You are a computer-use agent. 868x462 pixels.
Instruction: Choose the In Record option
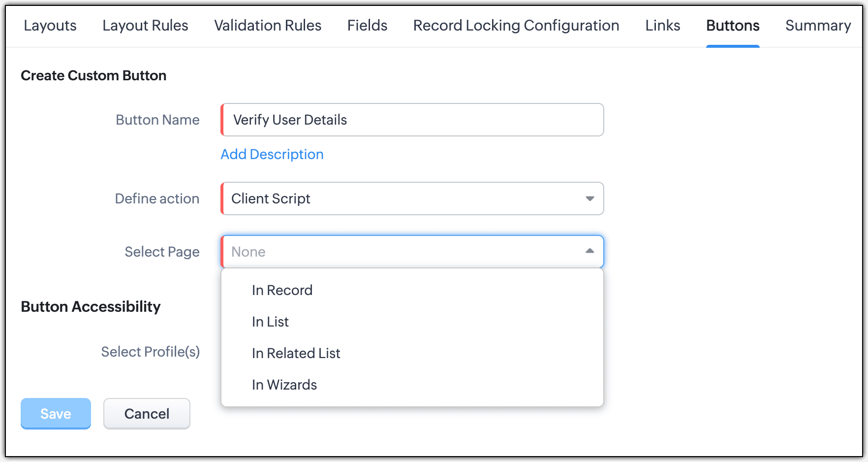click(282, 291)
